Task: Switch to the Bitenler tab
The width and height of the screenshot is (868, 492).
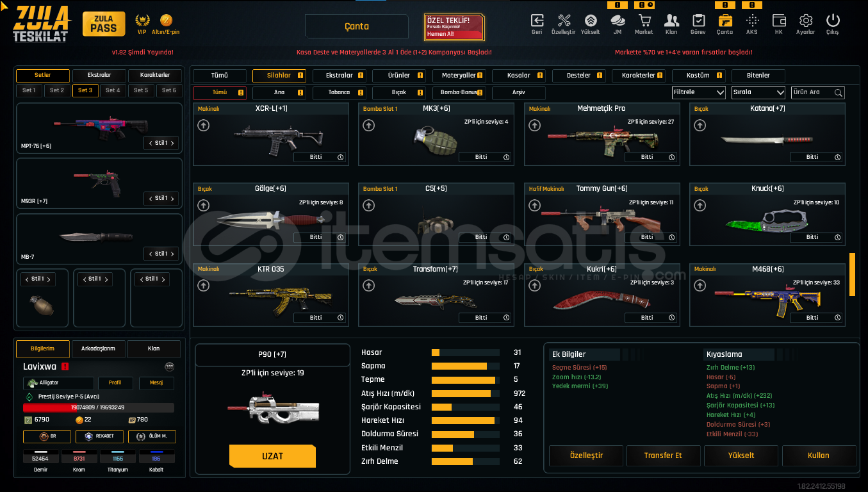Action: (x=758, y=76)
